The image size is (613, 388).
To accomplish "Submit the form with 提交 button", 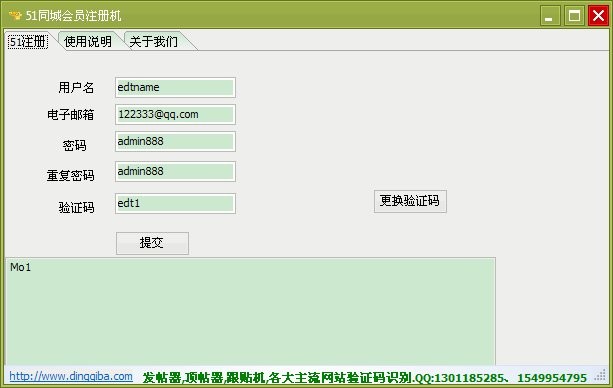I will click(152, 243).
